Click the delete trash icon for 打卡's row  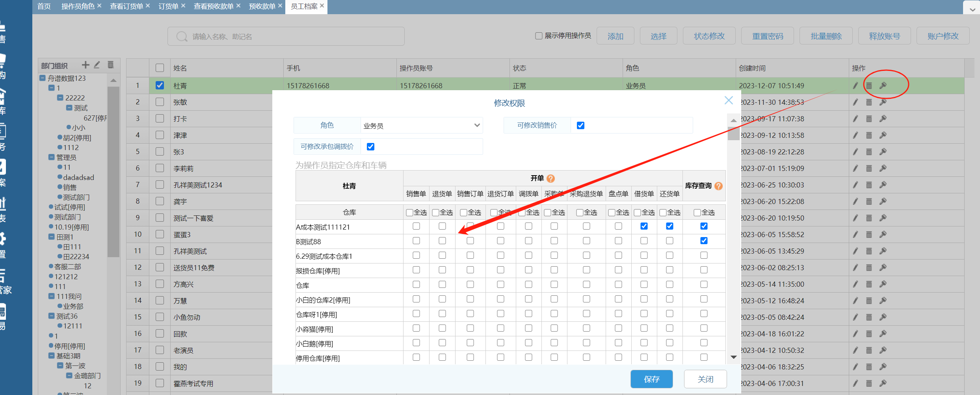pyautogui.click(x=869, y=119)
